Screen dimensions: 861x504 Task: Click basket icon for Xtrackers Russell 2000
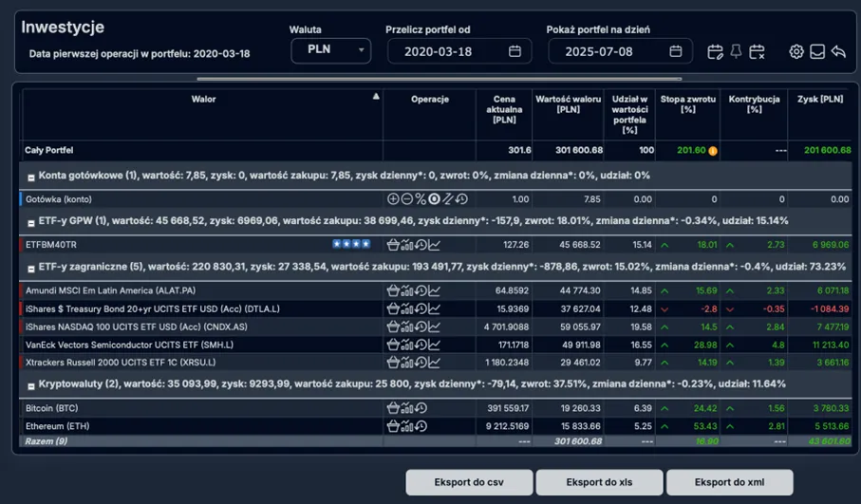click(393, 363)
